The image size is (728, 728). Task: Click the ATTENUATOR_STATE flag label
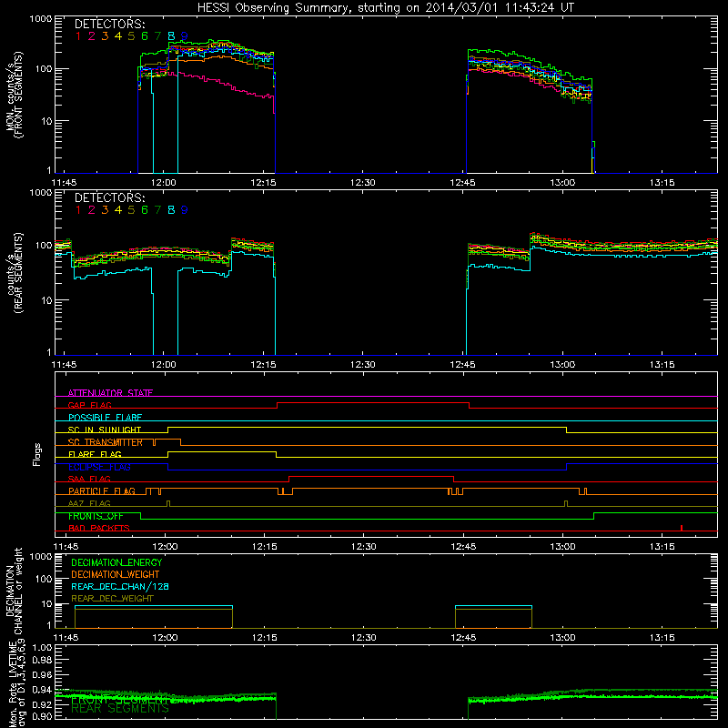[x=110, y=393]
